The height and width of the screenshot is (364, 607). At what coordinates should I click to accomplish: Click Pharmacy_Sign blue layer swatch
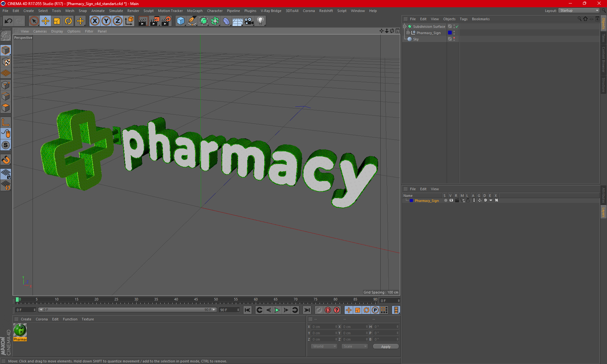(x=450, y=33)
